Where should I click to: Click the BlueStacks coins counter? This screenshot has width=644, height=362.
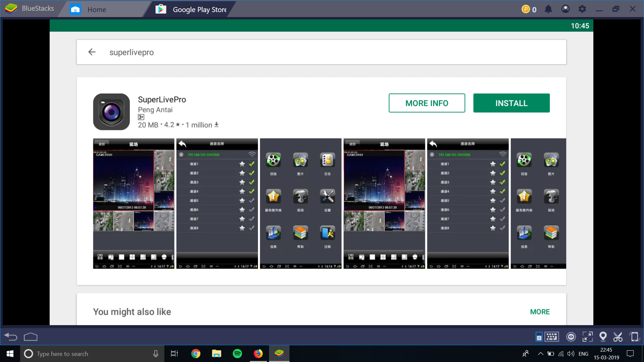pos(529,9)
